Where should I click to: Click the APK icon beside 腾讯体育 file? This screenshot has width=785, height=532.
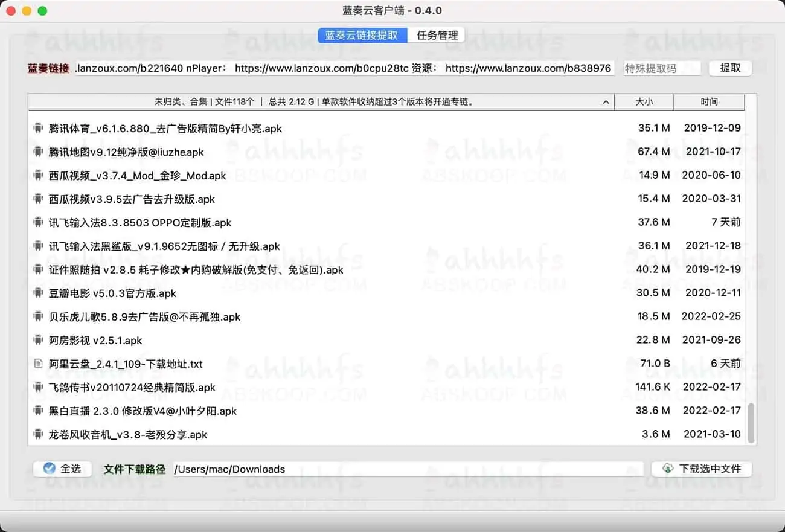point(38,128)
